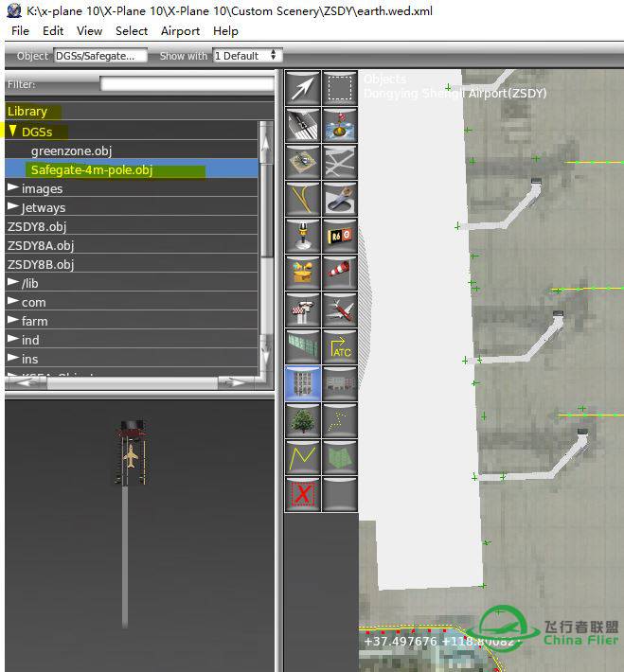Expand the /lib folder
This screenshot has height=672, width=624.
(x=13, y=282)
